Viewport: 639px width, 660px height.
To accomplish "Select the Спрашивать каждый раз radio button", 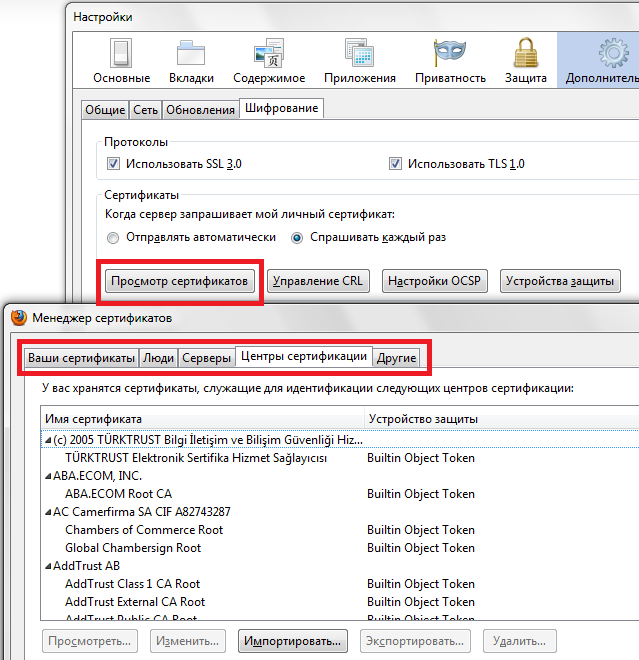I will (x=297, y=238).
